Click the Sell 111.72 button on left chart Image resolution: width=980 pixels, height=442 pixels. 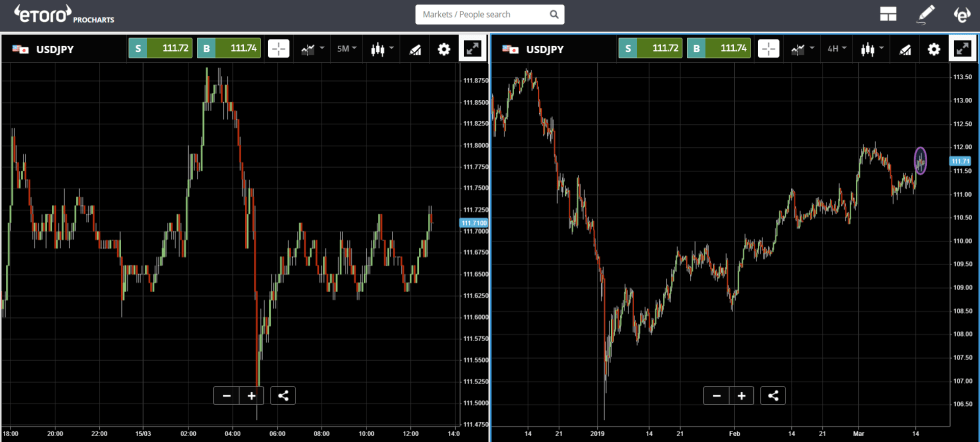pos(158,49)
